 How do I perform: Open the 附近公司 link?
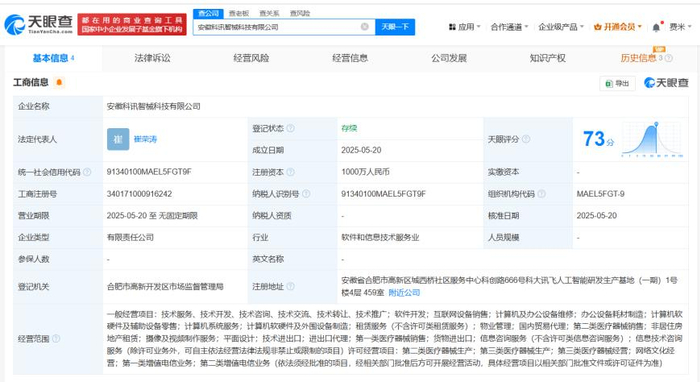404,293
